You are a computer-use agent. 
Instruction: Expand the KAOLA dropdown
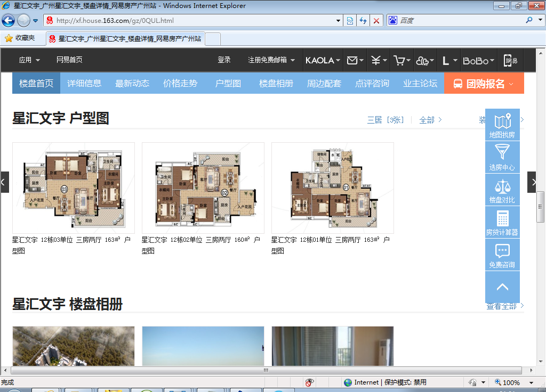point(323,61)
